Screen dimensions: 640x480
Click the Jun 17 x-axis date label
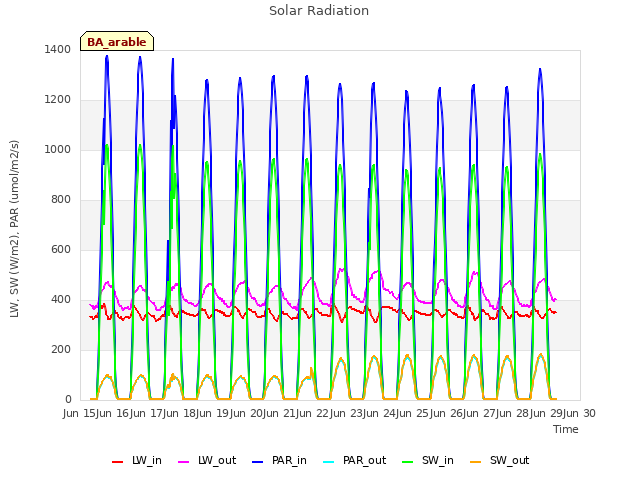tap(147, 413)
